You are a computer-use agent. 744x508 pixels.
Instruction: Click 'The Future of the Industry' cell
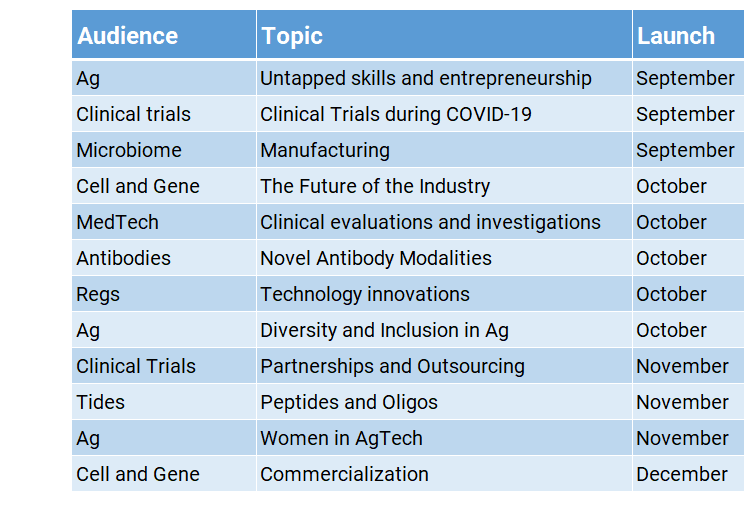tap(375, 186)
